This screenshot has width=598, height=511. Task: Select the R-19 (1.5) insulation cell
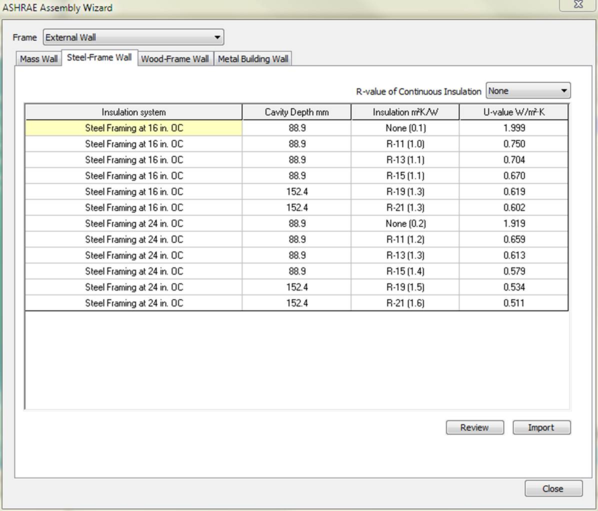tap(405, 287)
